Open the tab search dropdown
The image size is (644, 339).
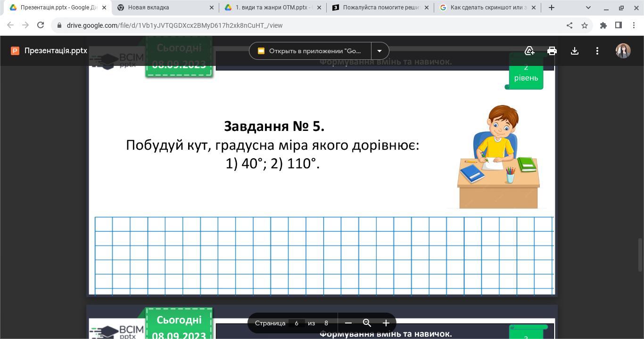pos(588,8)
